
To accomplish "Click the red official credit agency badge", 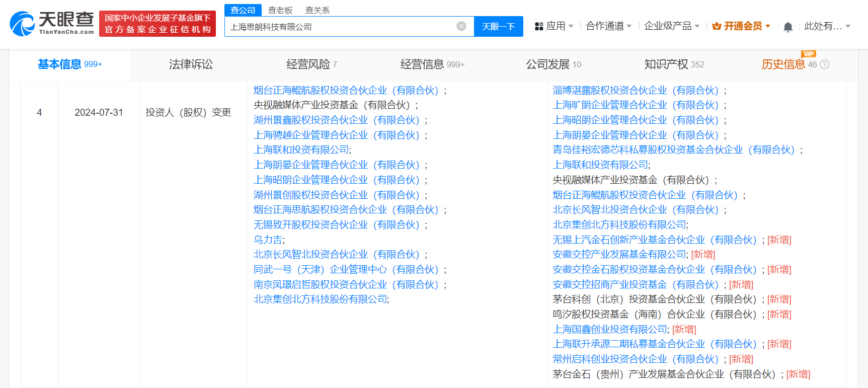I will coord(157,24).
